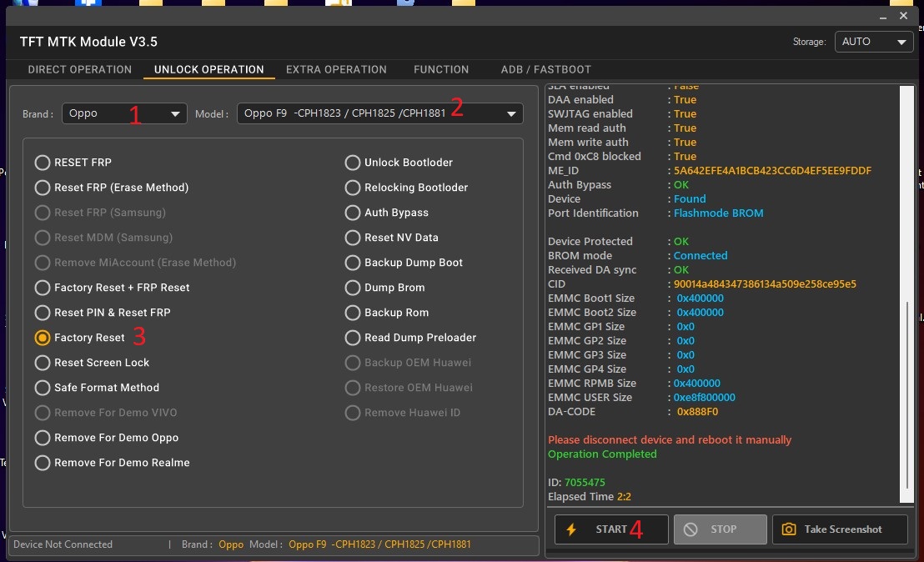The height and width of the screenshot is (562, 924).
Task: Click the ID 7055475 log entry
Action: coord(576,483)
